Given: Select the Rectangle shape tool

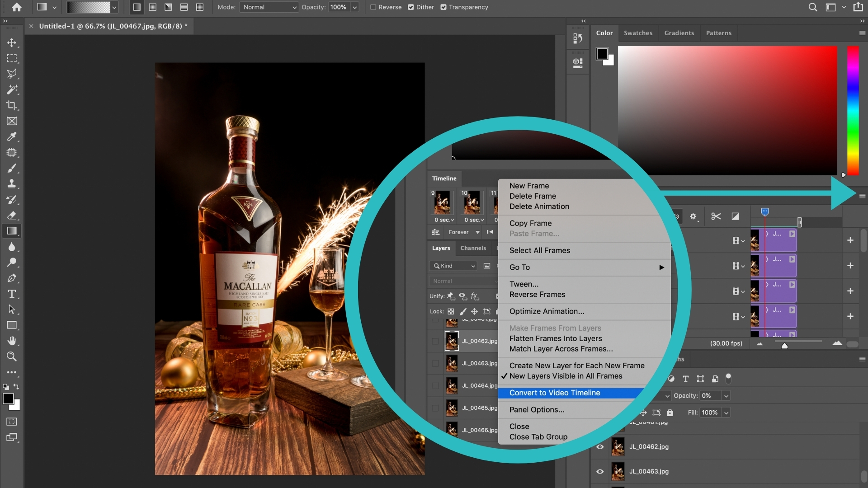Looking at the screenshot, I should [x=12, y=325].
